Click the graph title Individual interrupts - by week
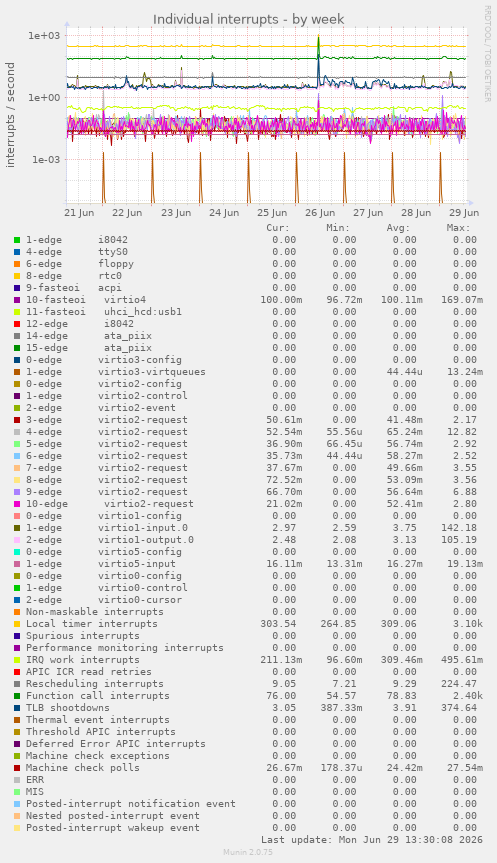Screen dimensions: 497x863 click(x=249, y=19)
